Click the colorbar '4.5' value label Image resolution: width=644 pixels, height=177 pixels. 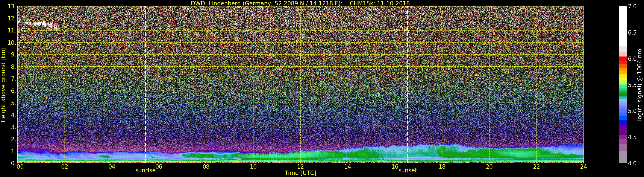[x=632, y=137]
